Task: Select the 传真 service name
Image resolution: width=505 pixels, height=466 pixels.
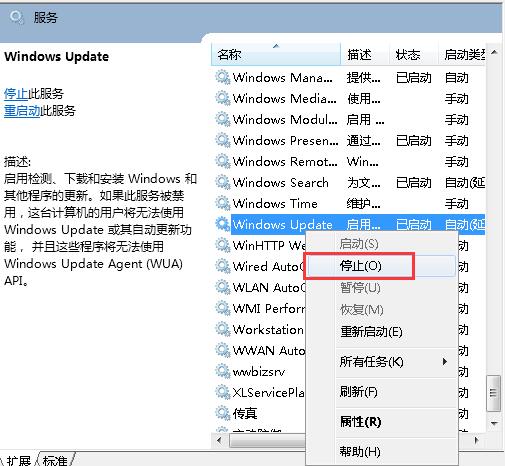Action: (x=245, y=413)
